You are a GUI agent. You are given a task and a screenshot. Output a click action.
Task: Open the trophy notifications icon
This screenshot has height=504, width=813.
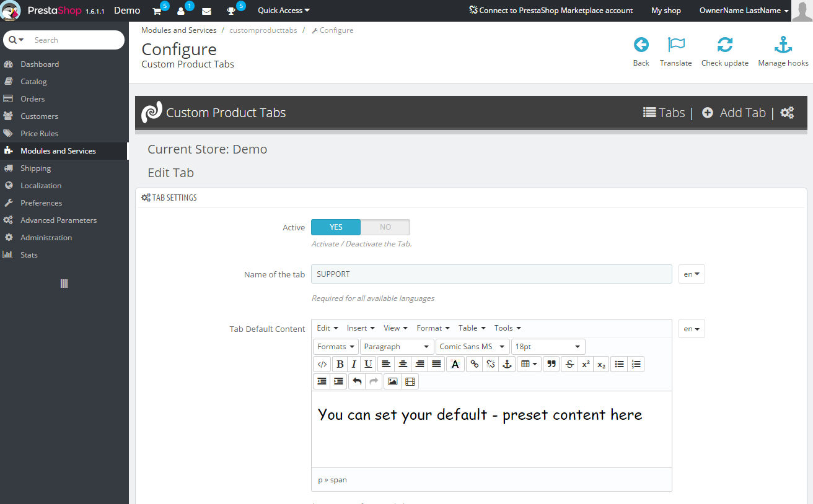(x=231, y=11)
